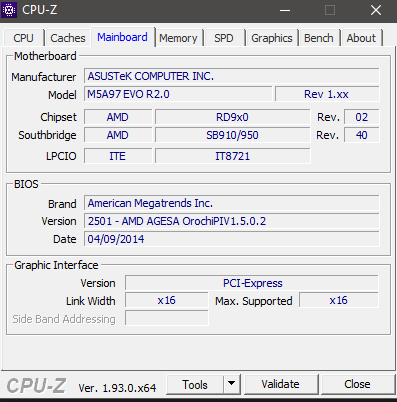Select the Memory tab

tap(178, 38)
